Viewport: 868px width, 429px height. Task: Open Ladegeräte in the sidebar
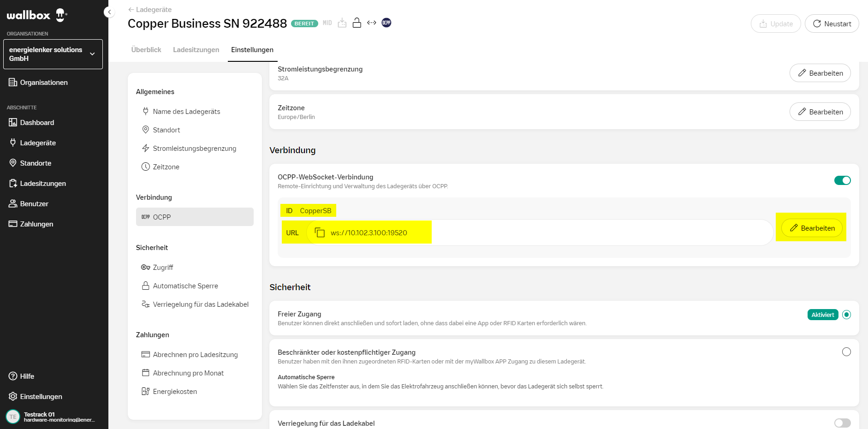pos(32,143)
